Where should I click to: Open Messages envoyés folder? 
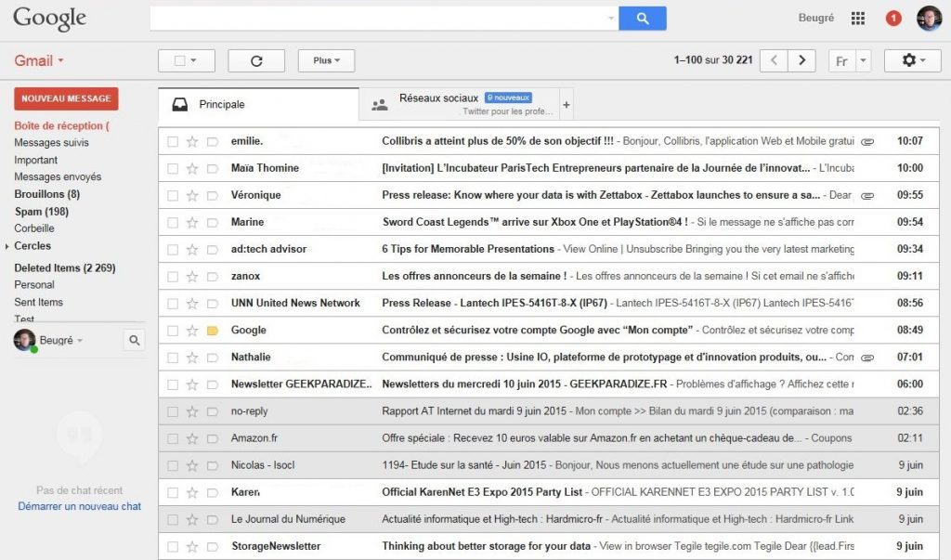(x=58, y=176)
